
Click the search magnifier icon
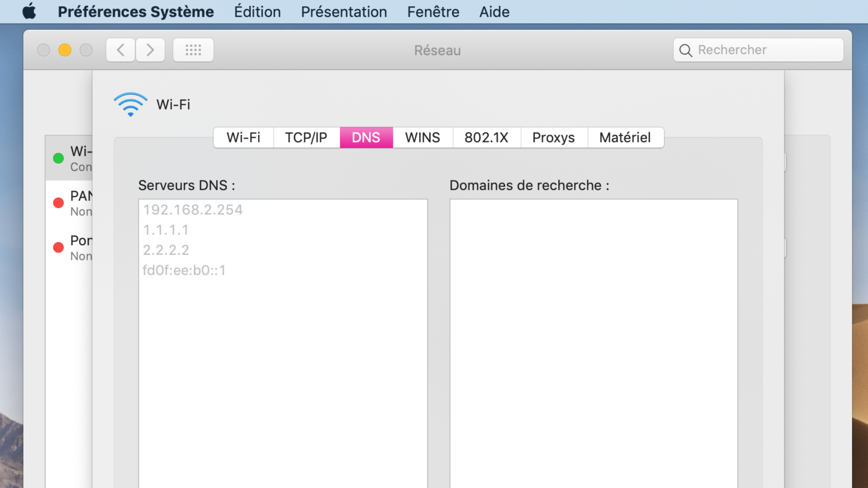click(685, 50)
